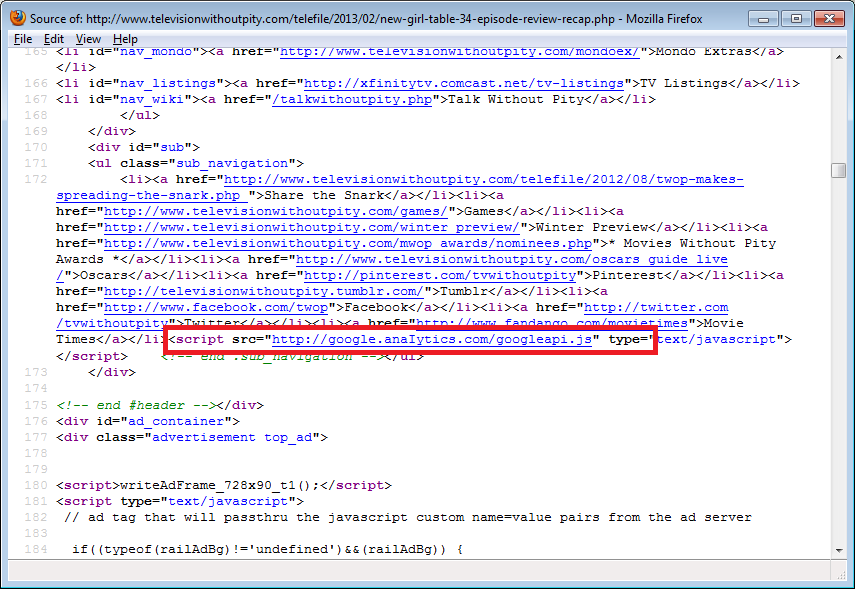Click the facebook.com/twop link
The width and height of the screenshot is (855, 589).
click(x=215, y=308)
